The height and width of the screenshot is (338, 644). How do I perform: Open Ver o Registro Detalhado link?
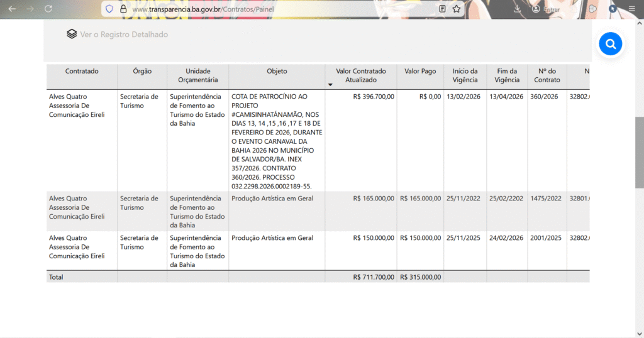[124, 35]
